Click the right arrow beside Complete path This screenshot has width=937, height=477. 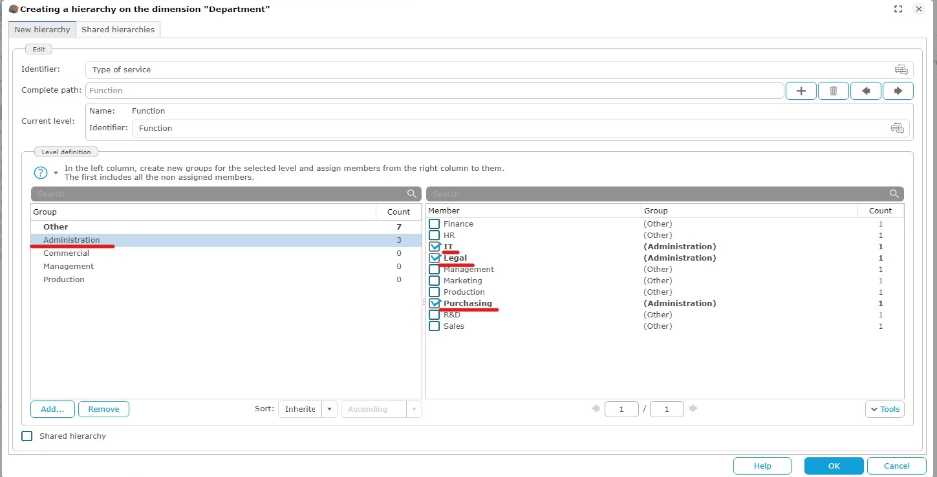897,91
